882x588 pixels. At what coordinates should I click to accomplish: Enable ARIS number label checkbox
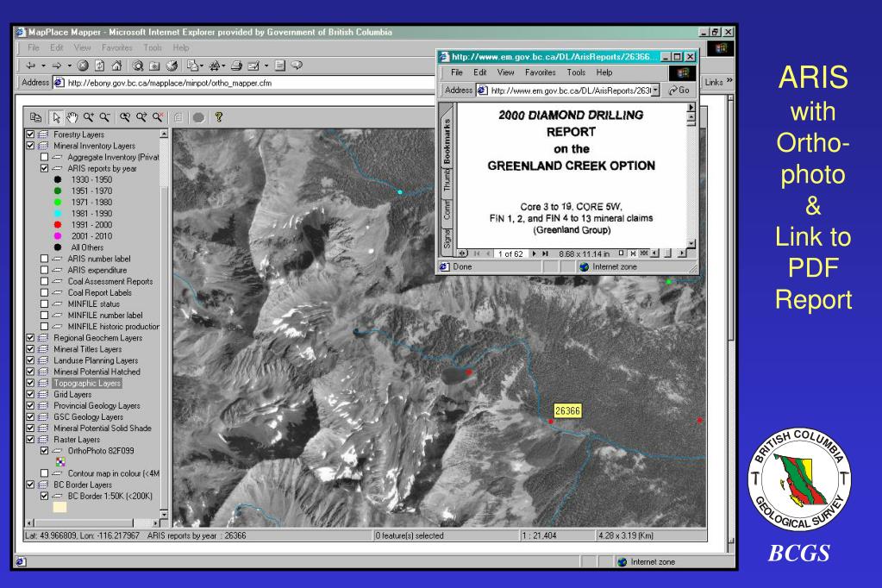tap(45, 259)
